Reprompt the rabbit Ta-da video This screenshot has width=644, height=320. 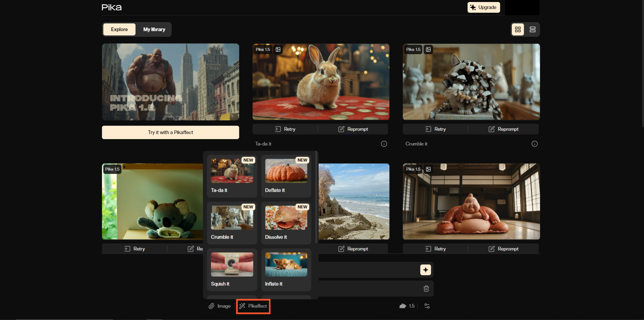point(353,129)
